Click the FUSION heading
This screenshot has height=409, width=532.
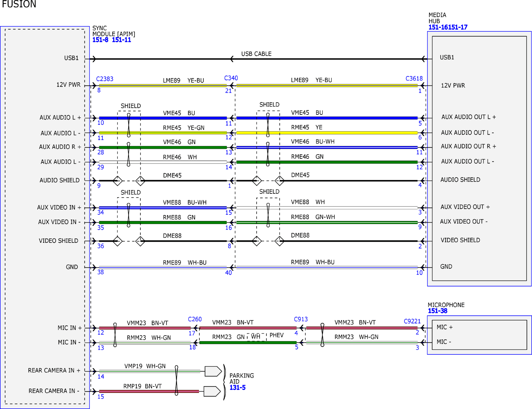(x=19, y=4)
